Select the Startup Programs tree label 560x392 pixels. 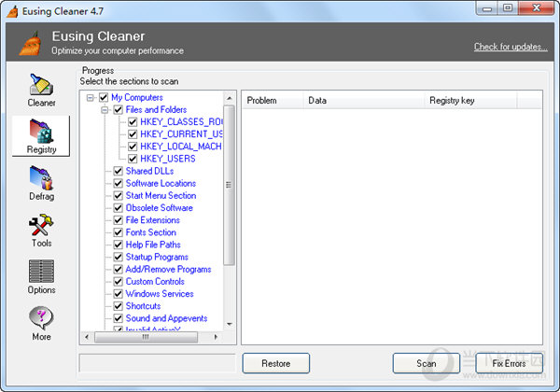coord(157,257)
